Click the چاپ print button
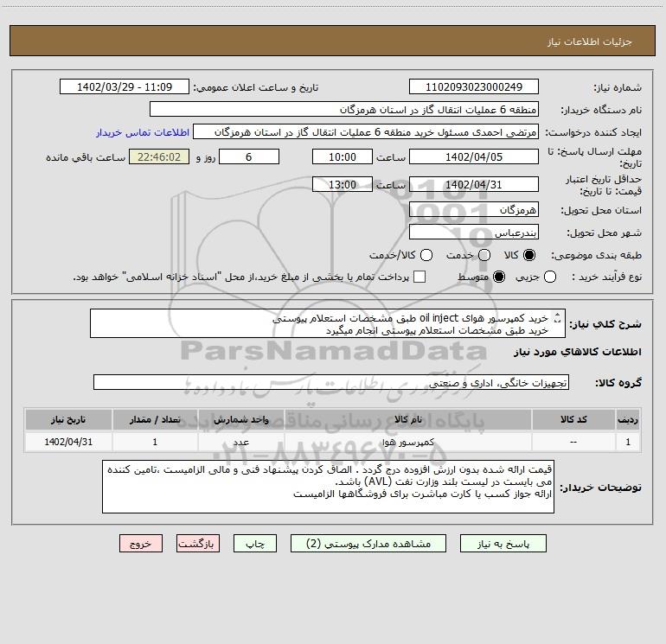Viewport: 666px width, 644px height. point(255,544)
